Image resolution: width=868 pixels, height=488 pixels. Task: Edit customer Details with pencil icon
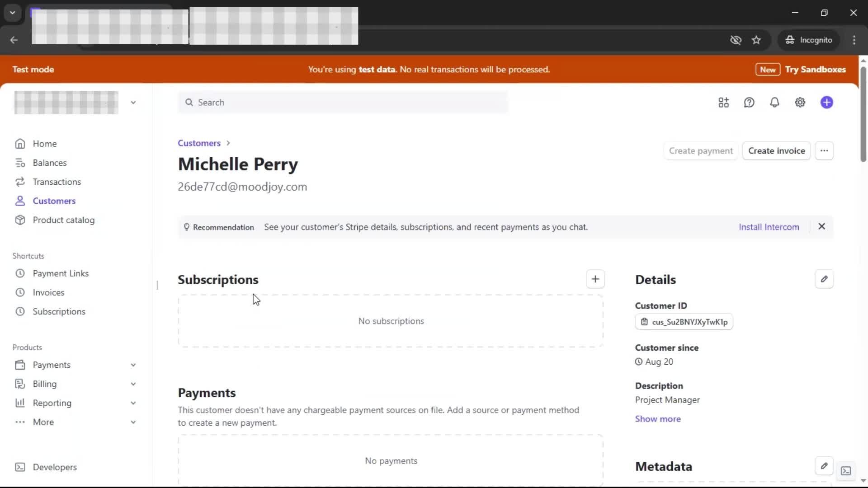point(824,279)
